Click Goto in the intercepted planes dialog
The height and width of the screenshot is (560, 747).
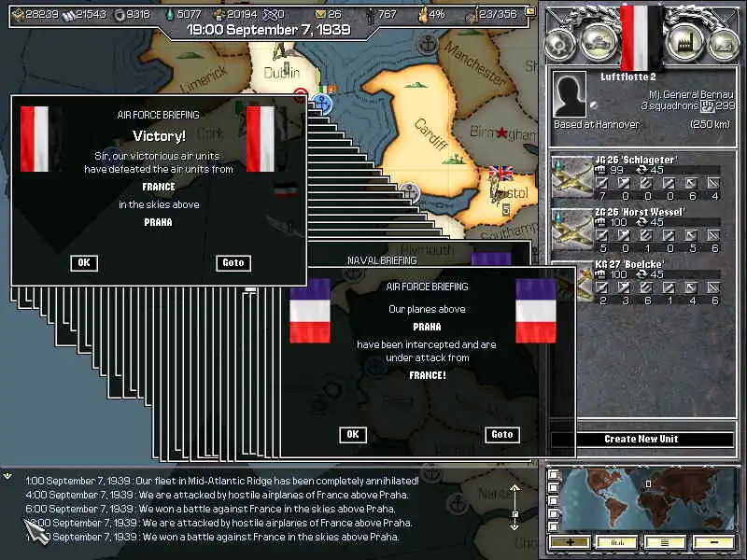(502, 435)
